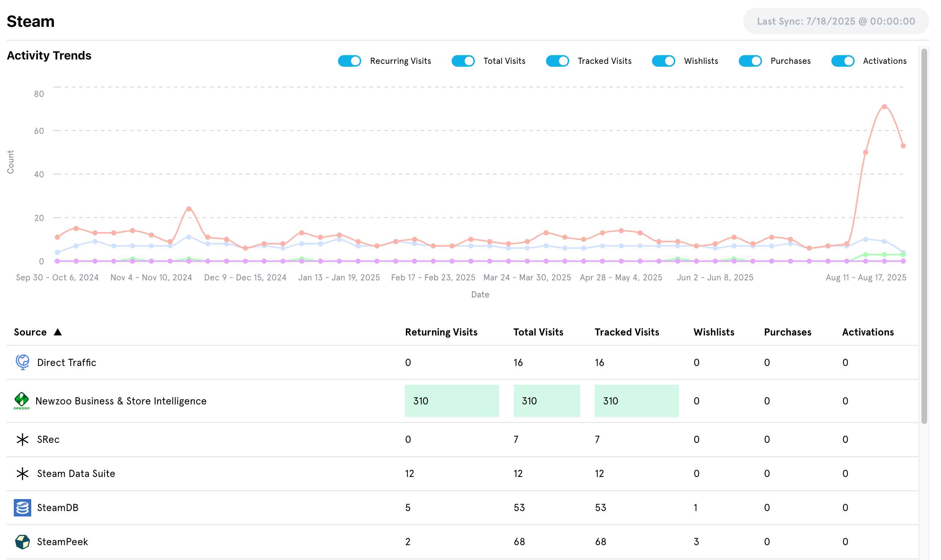Click the SteamDB database icon
The height and width of the screenshot is (560, 941).
22,507
